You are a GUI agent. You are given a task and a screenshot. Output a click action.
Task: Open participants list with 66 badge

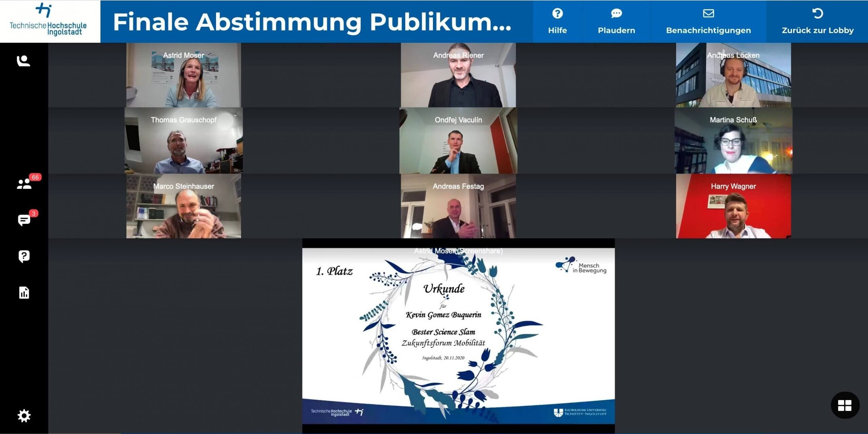point(24,184)
